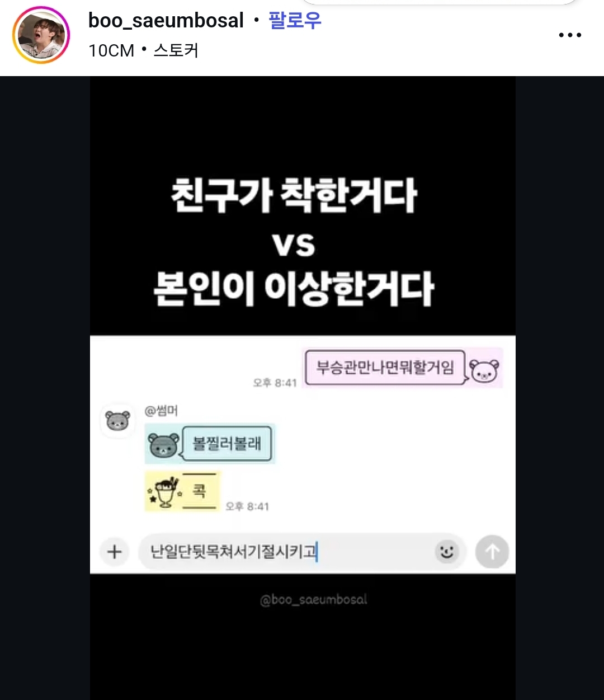Tap the gray bear profile avatar
Image resolution: width=604 pixels, height=700 pixels.
(x=117, y=421)
